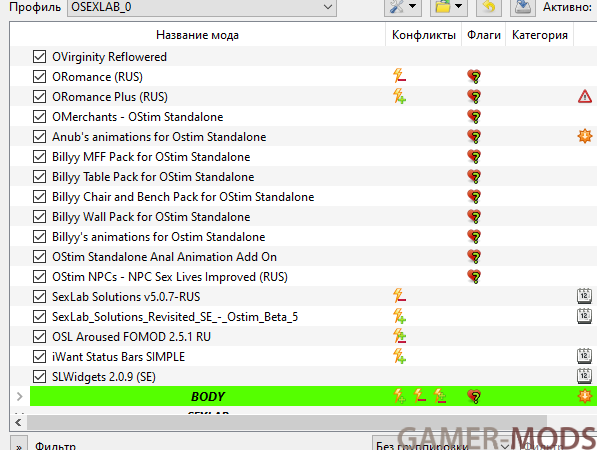Uncheck ORomance (RUS) mod
The width and height of the screenshot is (597, 450).
[40, 77]
